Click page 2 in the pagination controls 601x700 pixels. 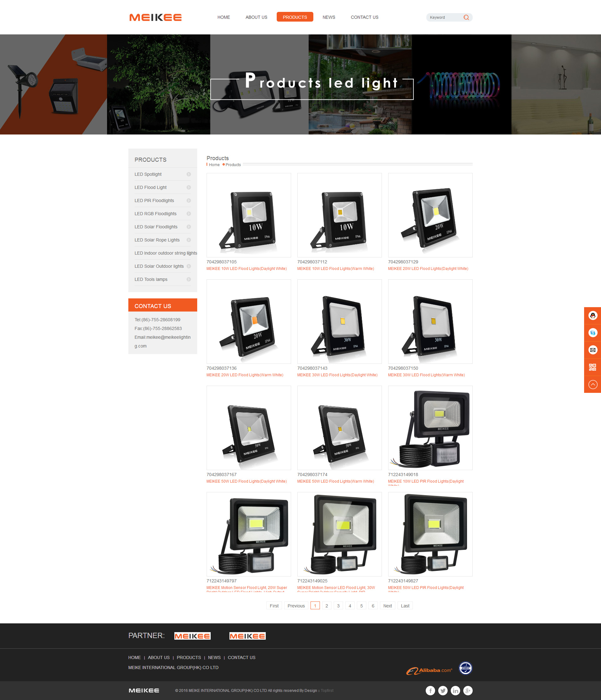coord(326,606)
